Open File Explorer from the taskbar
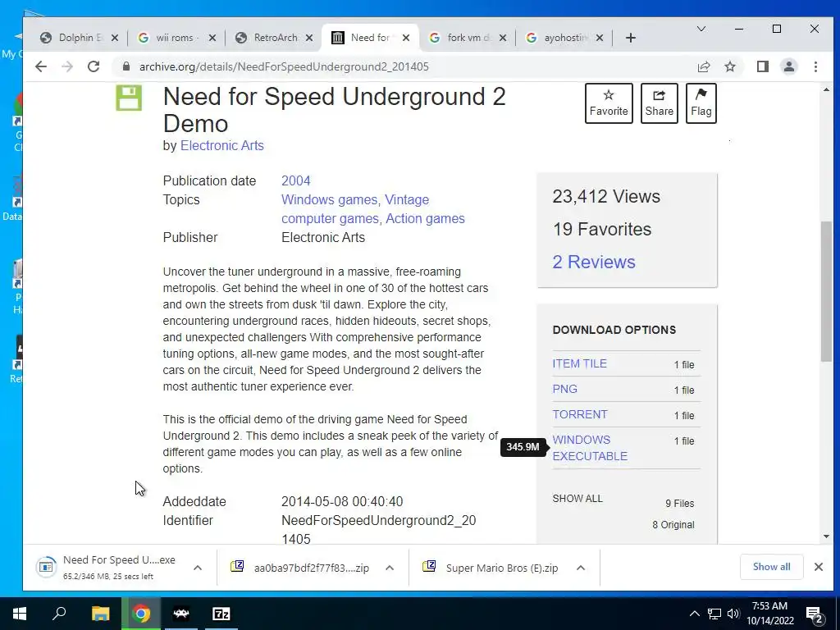This screenshot has width=840, height=630. [100, 614]
